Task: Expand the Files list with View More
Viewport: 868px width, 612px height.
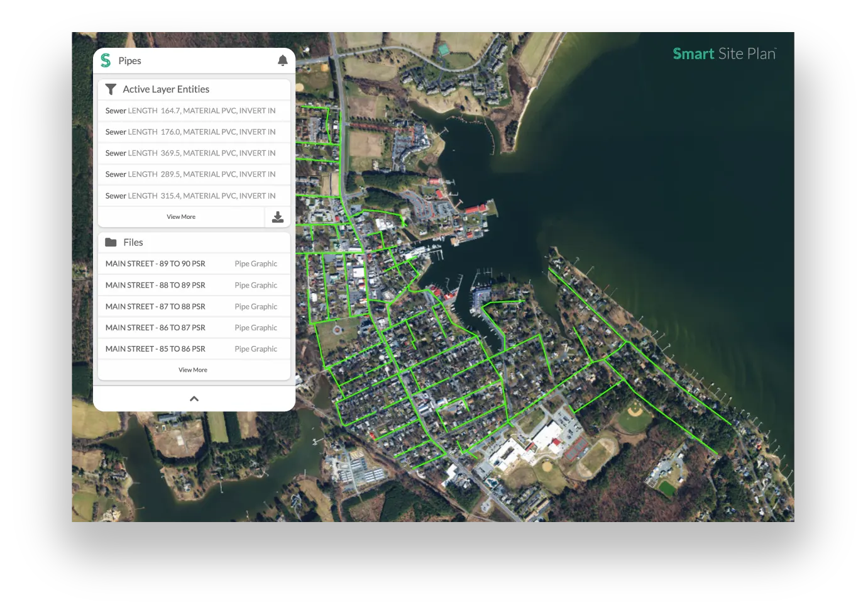Action: click(x=192, y=369)
